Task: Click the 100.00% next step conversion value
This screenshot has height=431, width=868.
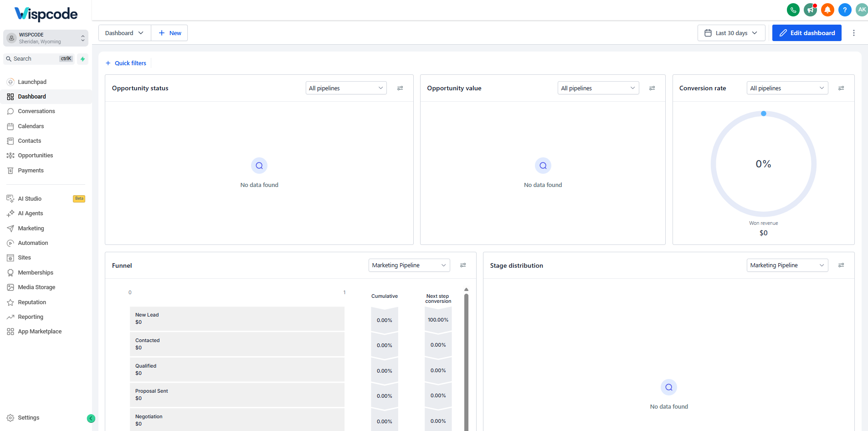Action: coord(438,320)
